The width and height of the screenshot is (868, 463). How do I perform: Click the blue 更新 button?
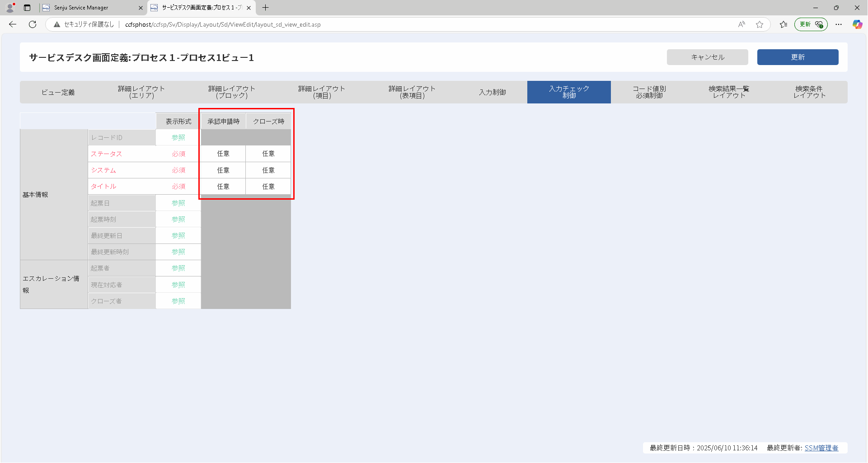pyautogui.click(x=798, y=57)
